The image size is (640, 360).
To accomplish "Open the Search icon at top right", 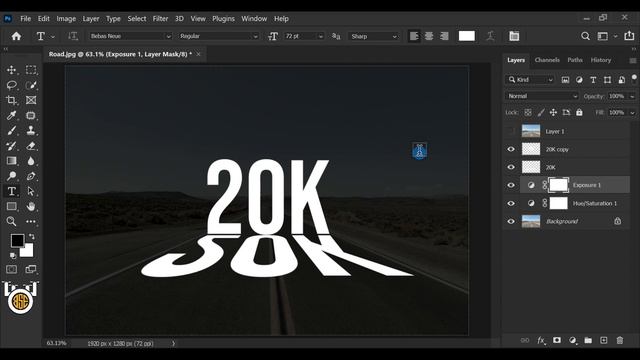I will pos(585,36).
